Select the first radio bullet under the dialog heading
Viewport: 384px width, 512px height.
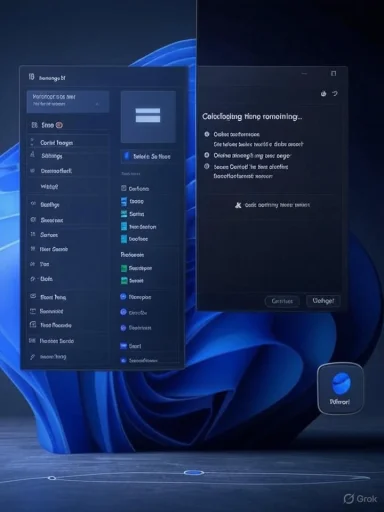pyautogui.click(x=207, y=134)
